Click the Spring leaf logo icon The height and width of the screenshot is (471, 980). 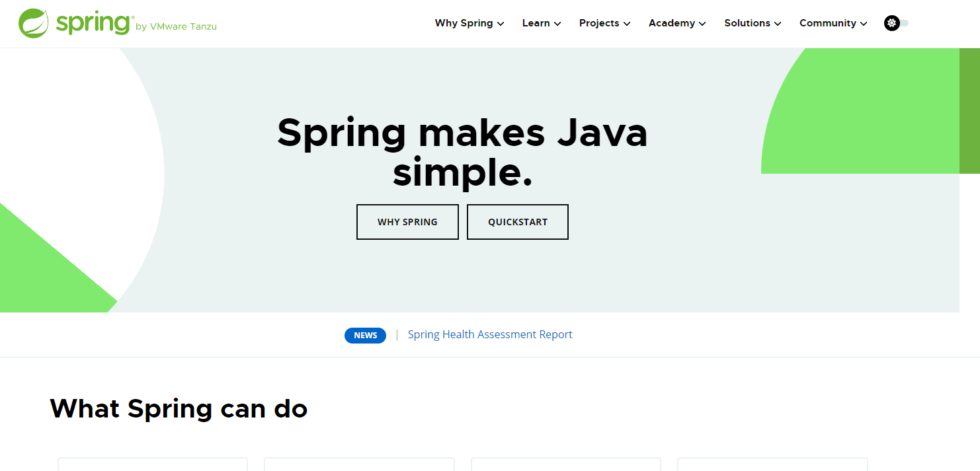34,23
